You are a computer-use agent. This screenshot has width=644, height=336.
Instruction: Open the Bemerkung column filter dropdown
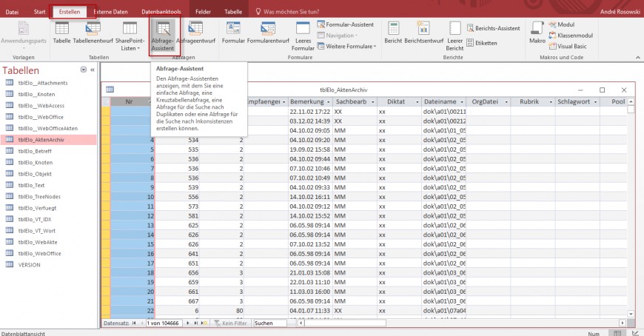pyautogui.click(x=328, y=102)
